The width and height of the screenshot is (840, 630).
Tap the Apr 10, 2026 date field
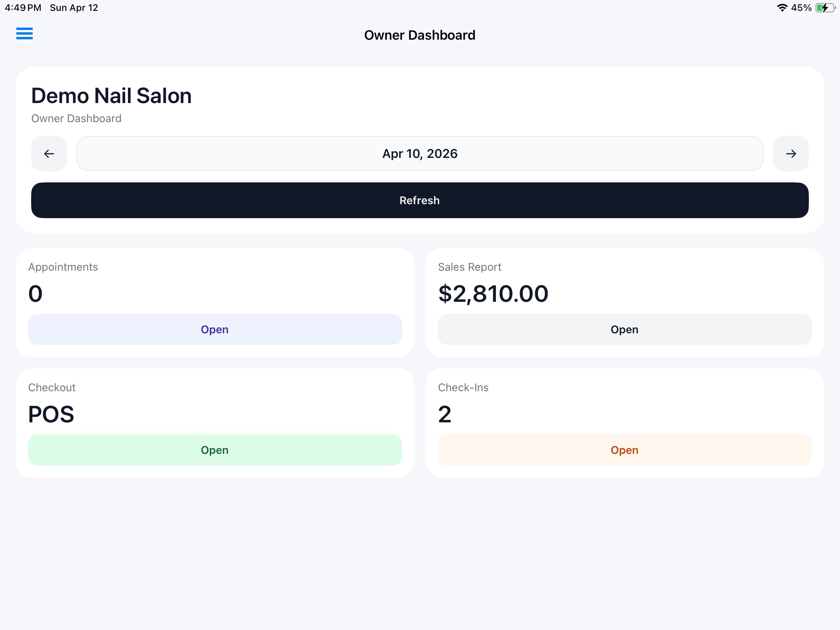coord(420,154)
